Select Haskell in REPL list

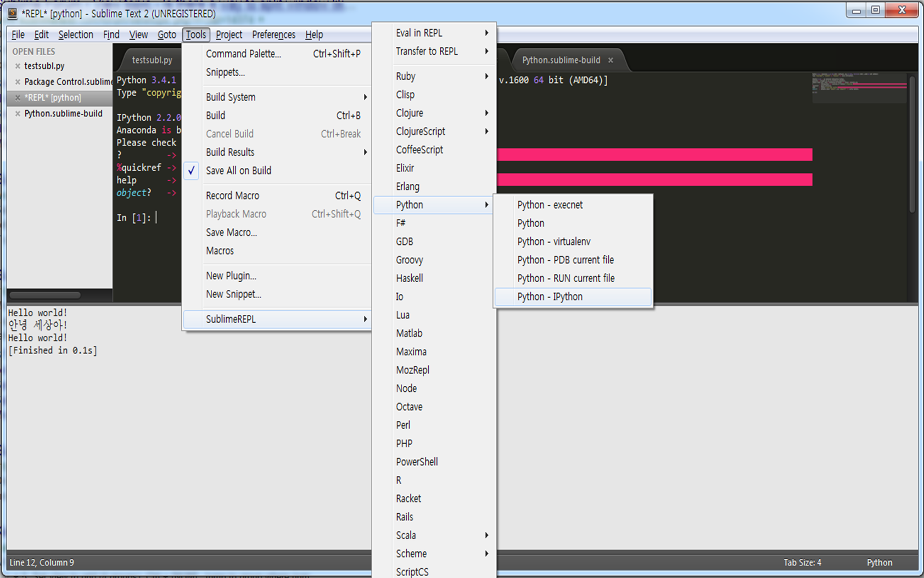434,278
